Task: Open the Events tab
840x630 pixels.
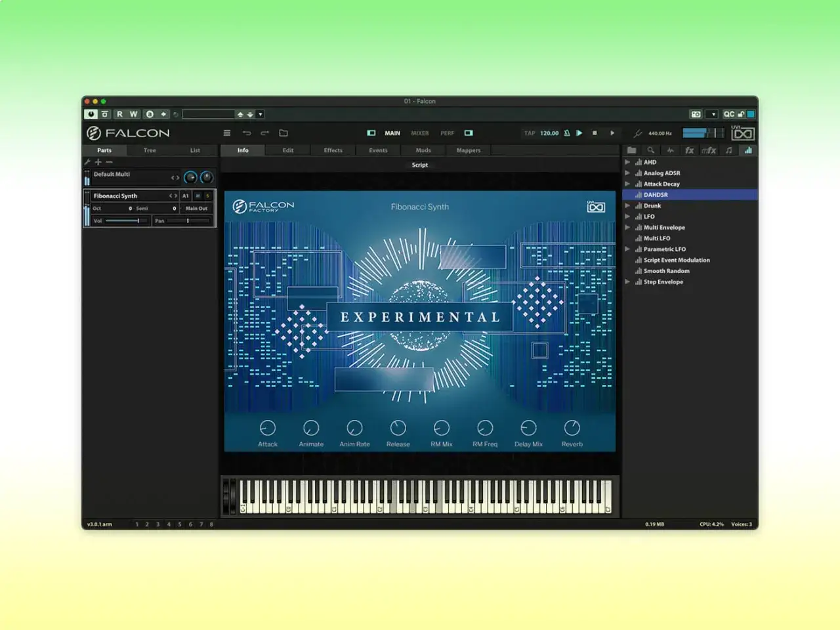Action: pyautogui.click(x=379, y=150)
